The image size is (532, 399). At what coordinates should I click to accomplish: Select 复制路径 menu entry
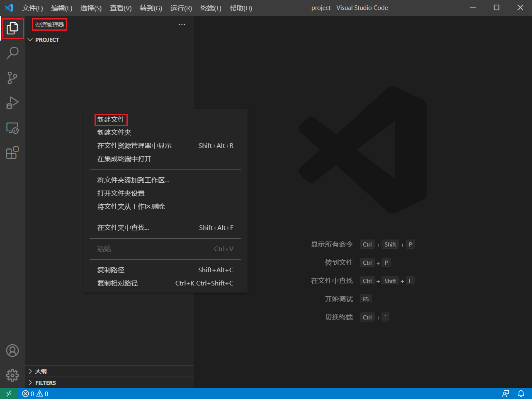point(165,270)
